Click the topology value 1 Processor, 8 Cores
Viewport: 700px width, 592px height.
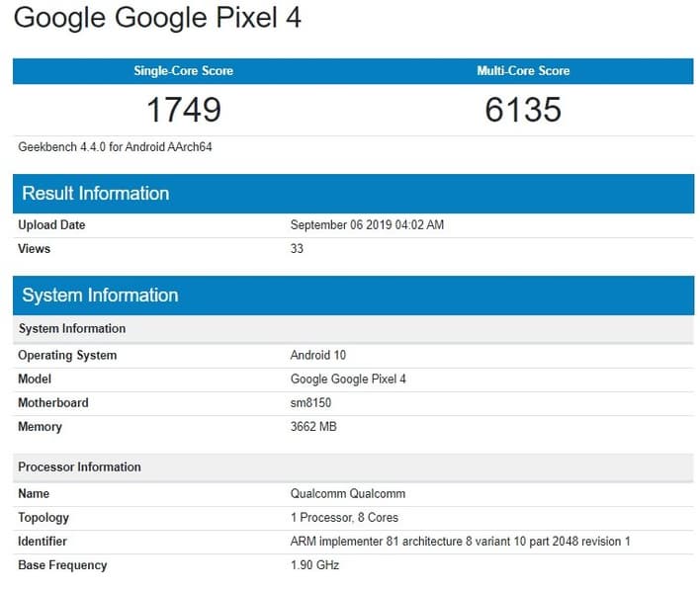point(344,517)
